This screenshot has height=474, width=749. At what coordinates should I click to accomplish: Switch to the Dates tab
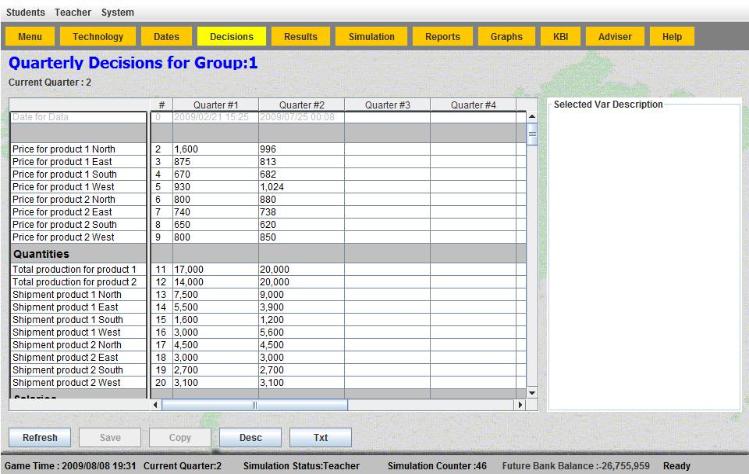click(166, 37)
